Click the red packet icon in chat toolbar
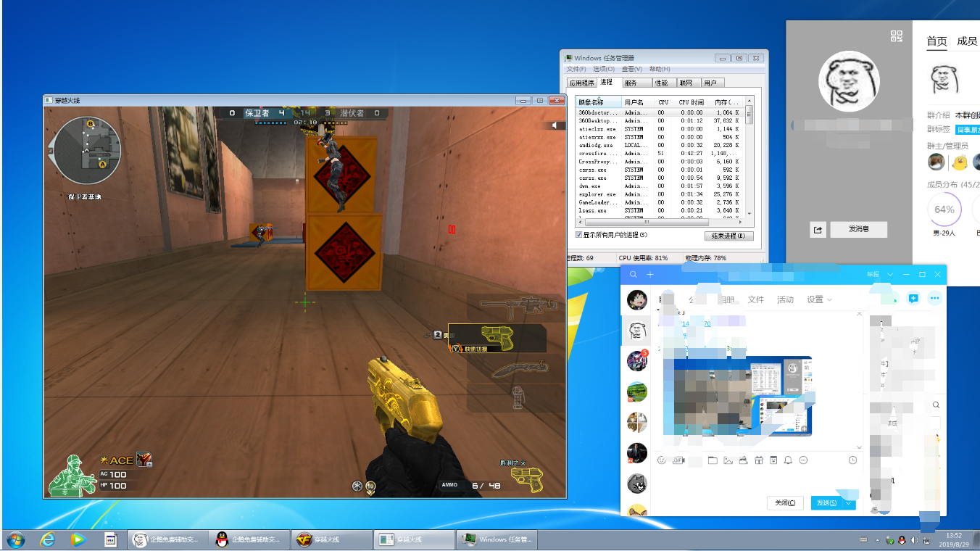The width and height of the screenshot is (980, 551). [x=773, y=460]
